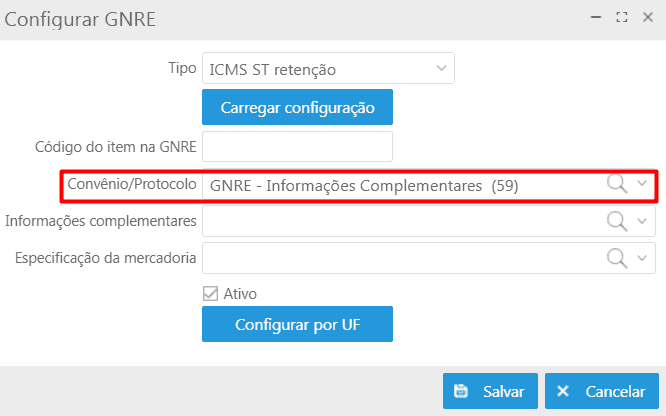
Task: Focus the Informações complementares text field
Action: (x=404, y=221)
